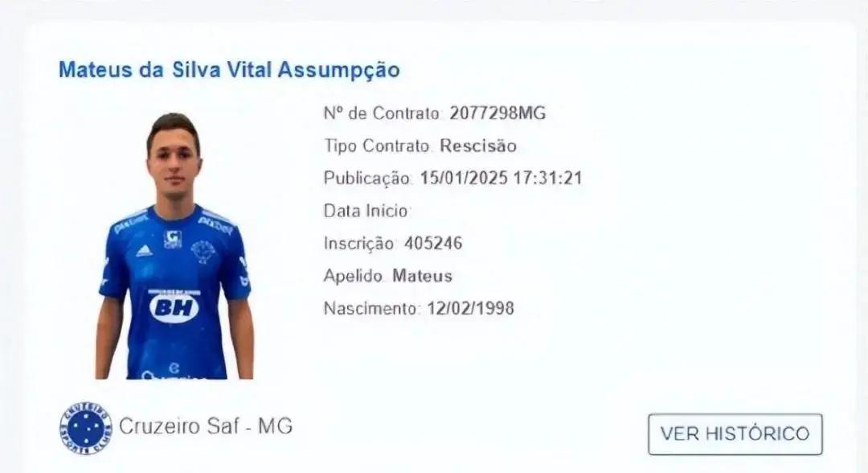868x473 pixels.
Task: Select birth date 12/02/1998
Action: point(470,308)
